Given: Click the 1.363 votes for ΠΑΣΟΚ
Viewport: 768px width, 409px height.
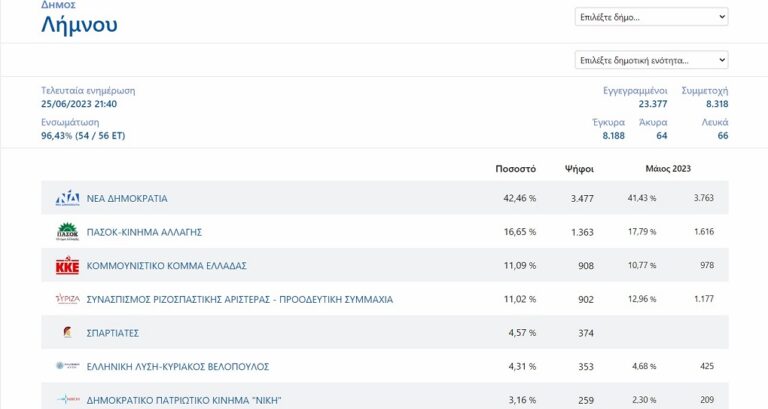Looking at the screenshot, I should pos(582,232).
